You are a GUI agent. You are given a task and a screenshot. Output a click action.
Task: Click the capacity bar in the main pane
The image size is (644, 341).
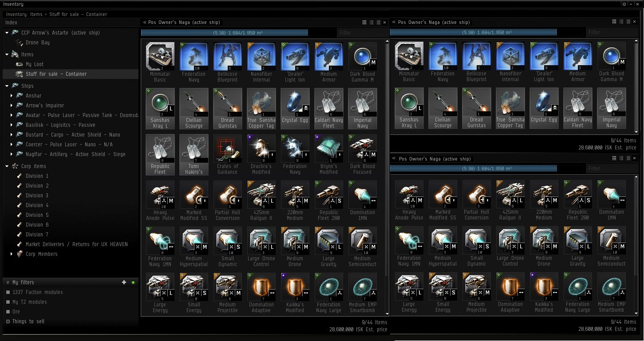(239, 32)
